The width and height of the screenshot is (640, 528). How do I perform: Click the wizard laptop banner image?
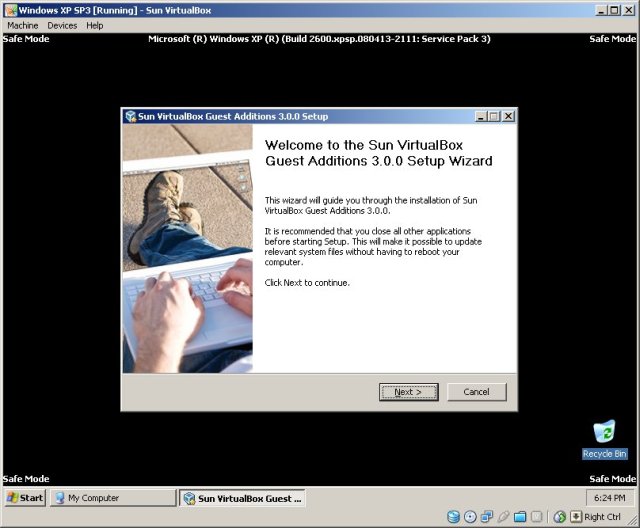click(188, 248)
